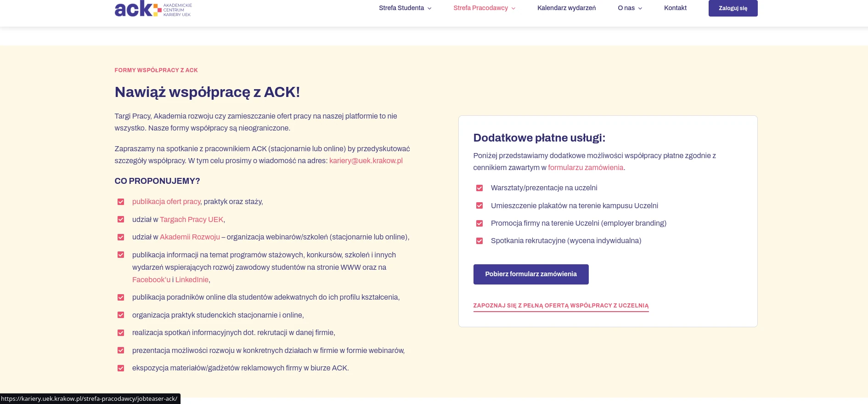
Task: Click check icon beside organizacja praktyk studenckich
Action: 121,315
